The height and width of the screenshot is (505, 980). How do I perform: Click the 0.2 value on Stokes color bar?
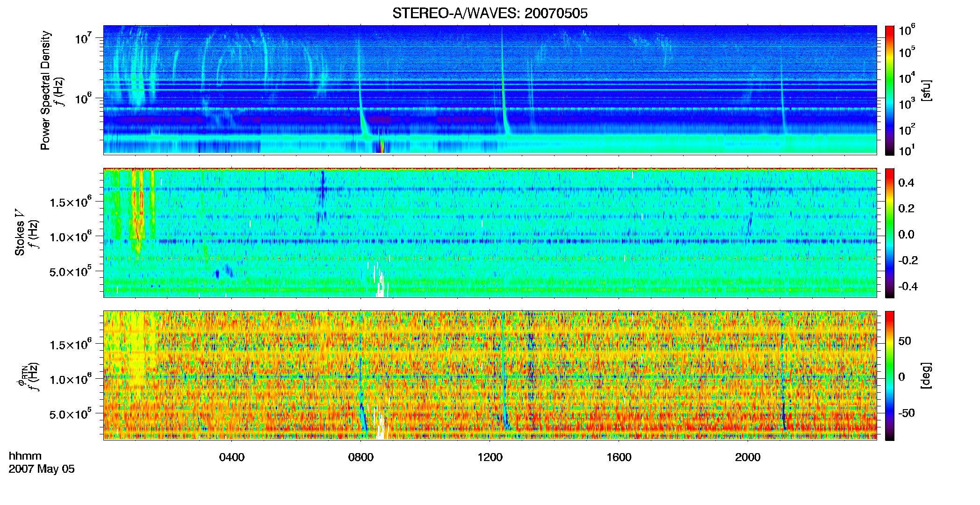click(x=906, y=209)
